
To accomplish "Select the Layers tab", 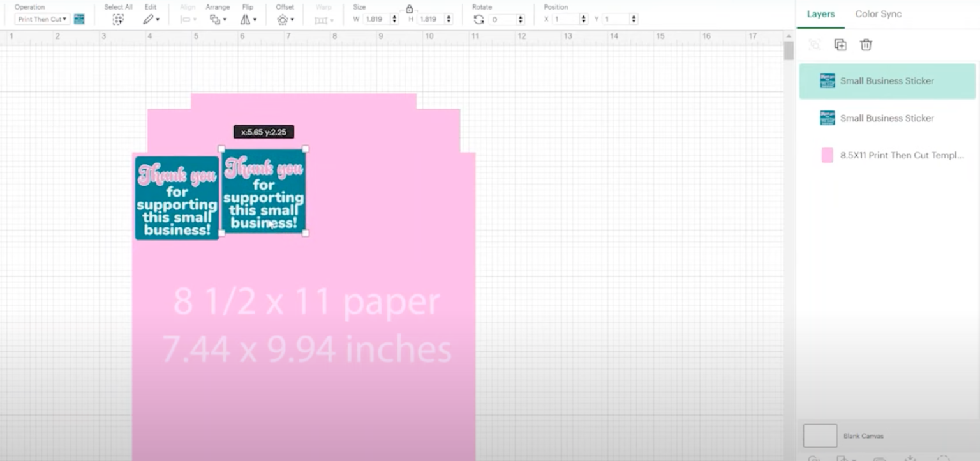I will tap(820, 13).
